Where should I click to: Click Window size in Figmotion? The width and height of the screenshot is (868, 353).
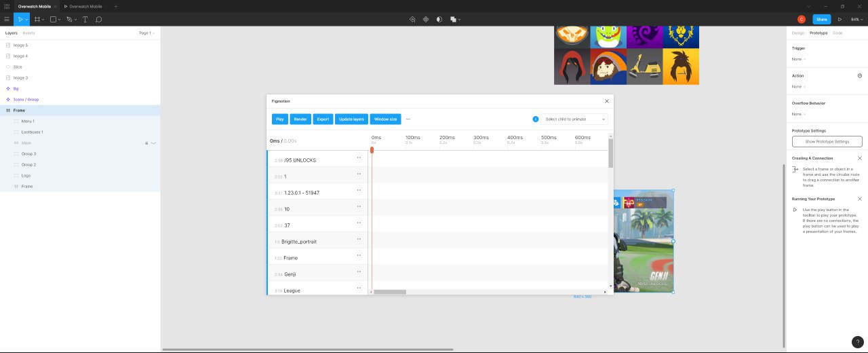click(386, 119)
